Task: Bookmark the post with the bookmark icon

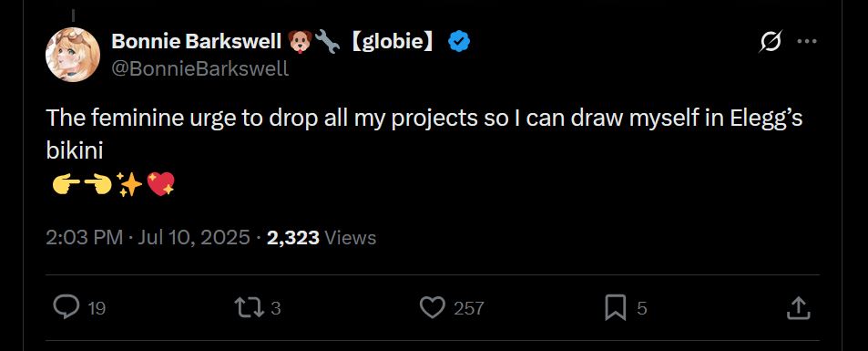Action: click(615, 308)
